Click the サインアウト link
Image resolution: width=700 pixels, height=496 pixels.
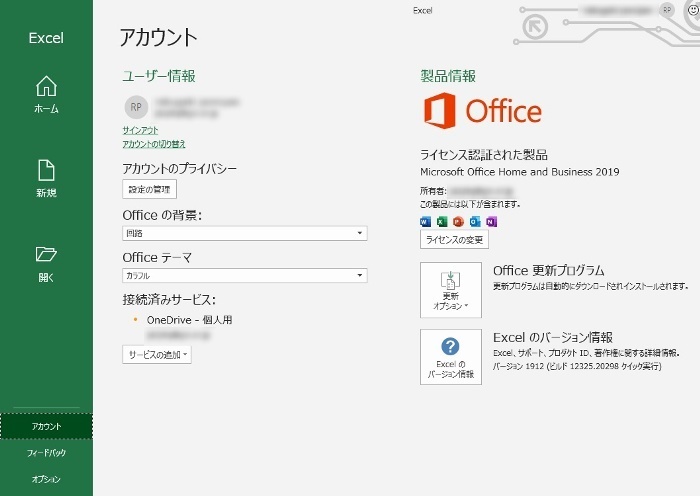pos(140,130)
